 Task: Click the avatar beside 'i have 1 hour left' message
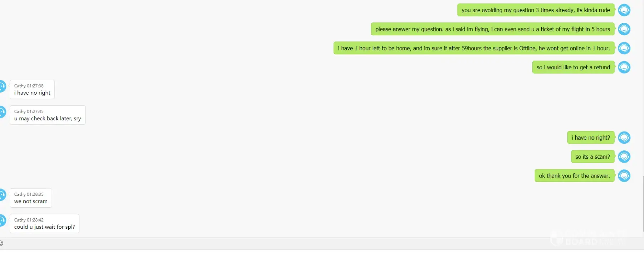pos(624,48)
